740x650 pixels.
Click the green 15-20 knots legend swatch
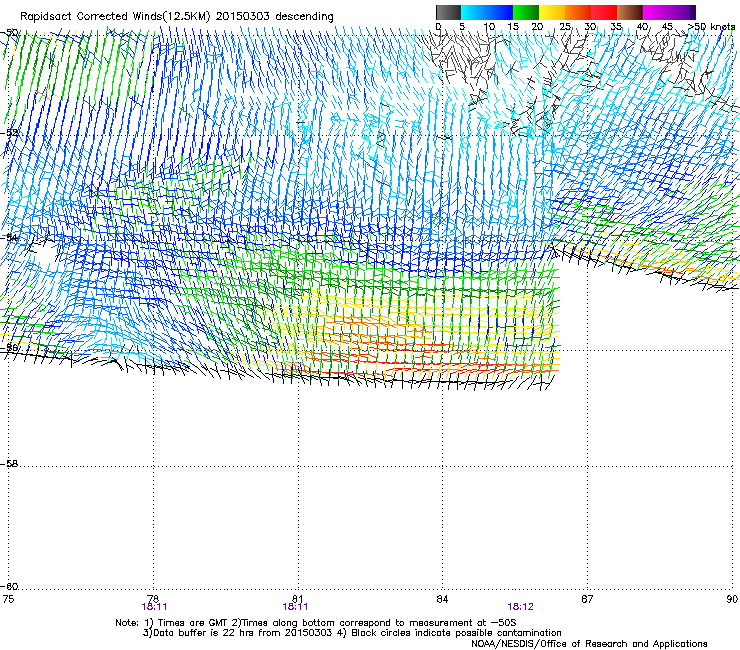click(x=526, y=12)
